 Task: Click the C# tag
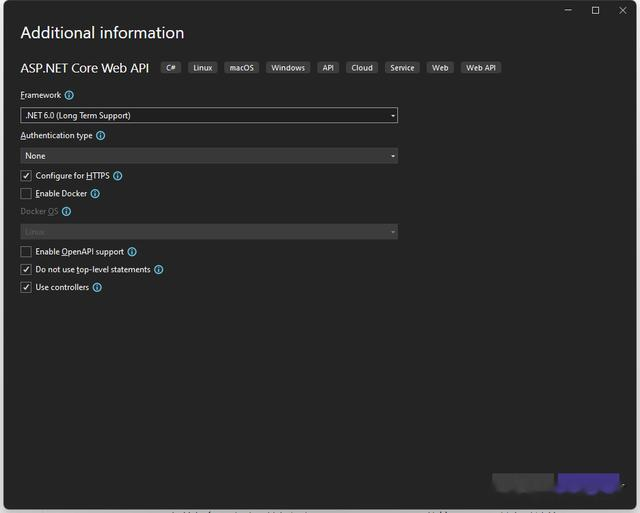[x=171, y=68]
